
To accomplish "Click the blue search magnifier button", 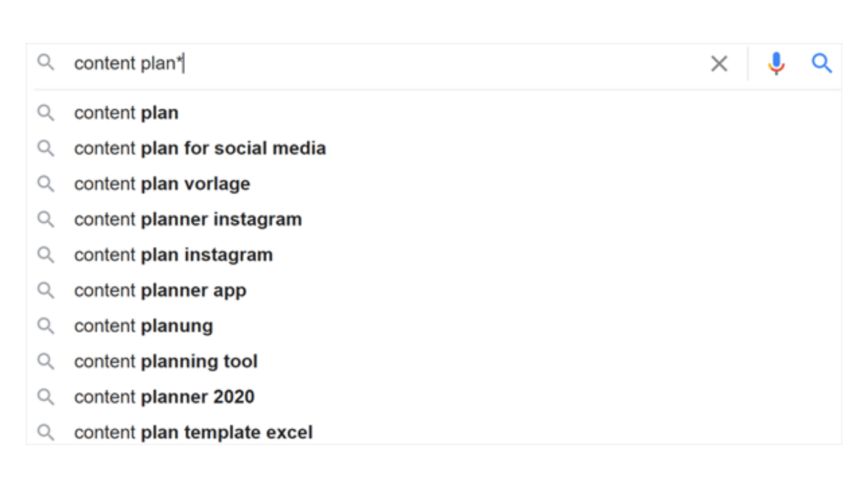I will 821,63.
